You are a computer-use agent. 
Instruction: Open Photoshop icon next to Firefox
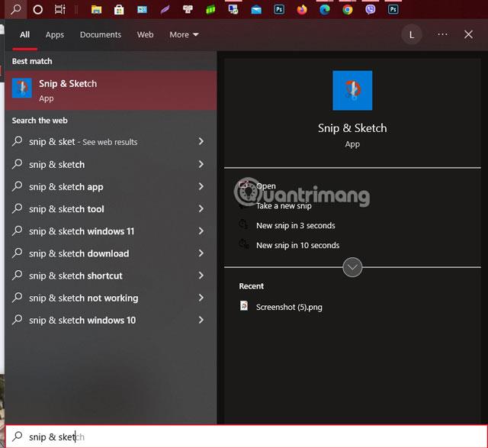[x=279, y=10]
